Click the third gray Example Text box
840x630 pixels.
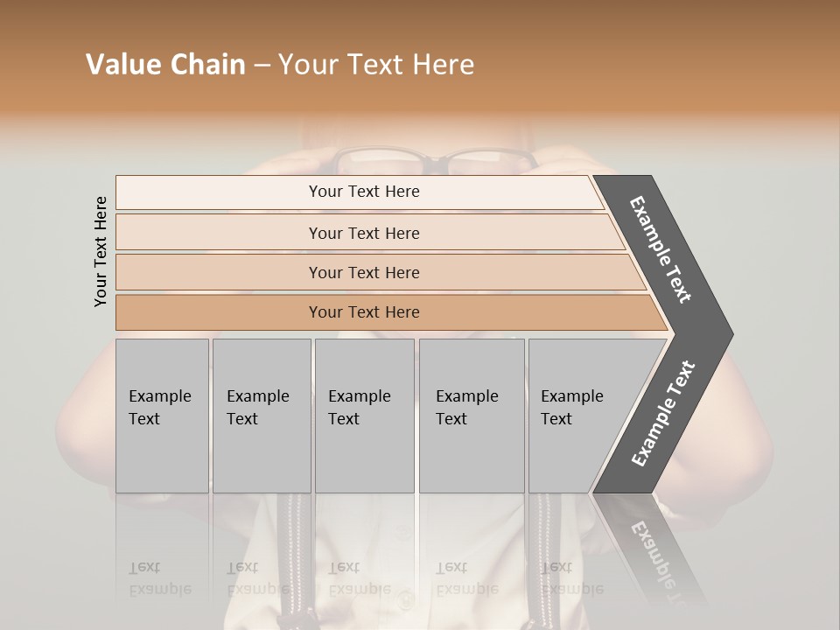[x=364, y=415]
